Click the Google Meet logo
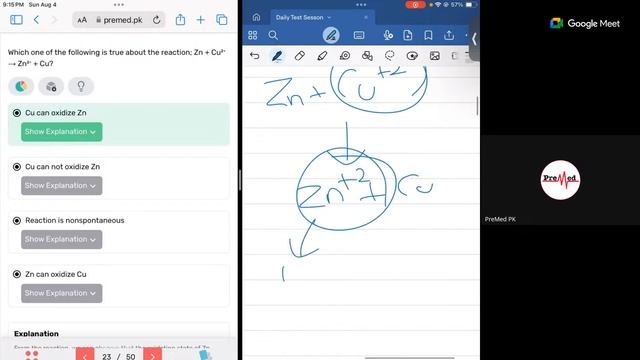Image resolution: width=640 pixels, height=360 pixels. pos(585,24)
